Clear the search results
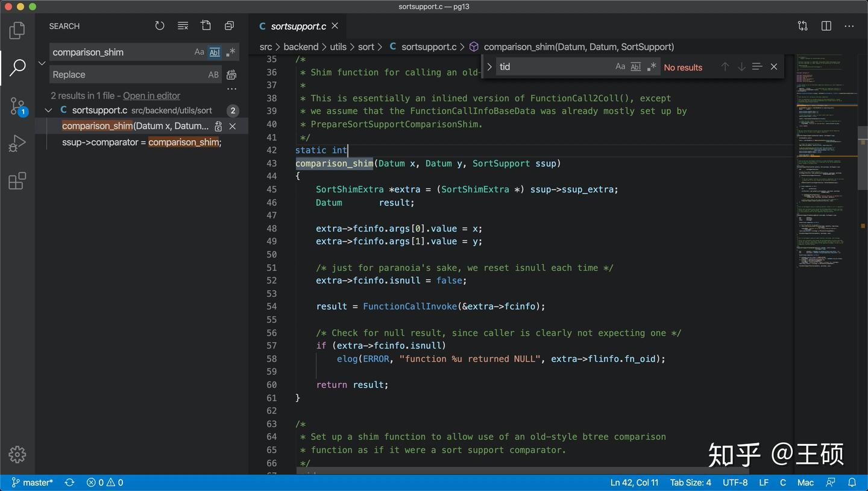Viewport: 868px width, 491px height. (x=183, y=26)
